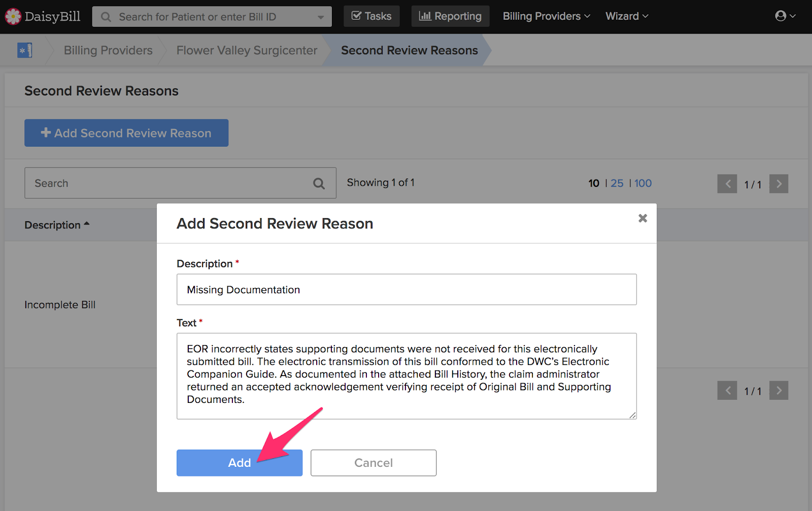Click the DaisyBill flower logo
Viewport: 812px width, 511px height.
(x=13, y=17)
